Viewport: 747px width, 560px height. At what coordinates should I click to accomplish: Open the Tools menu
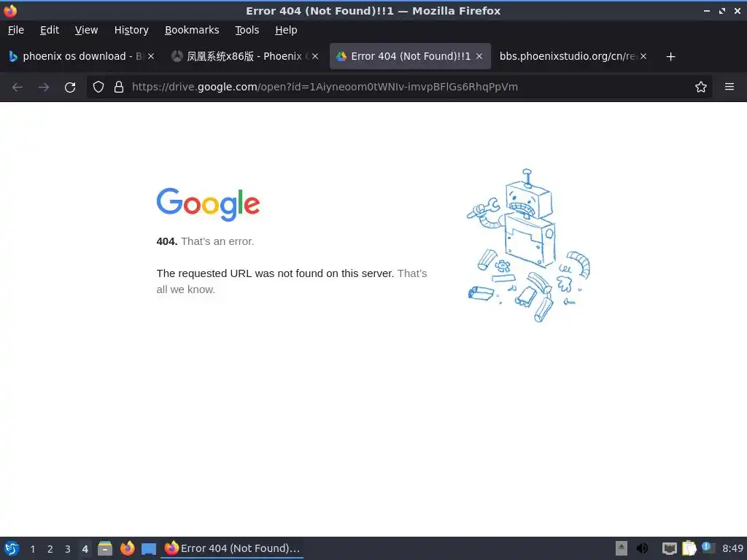247,30
